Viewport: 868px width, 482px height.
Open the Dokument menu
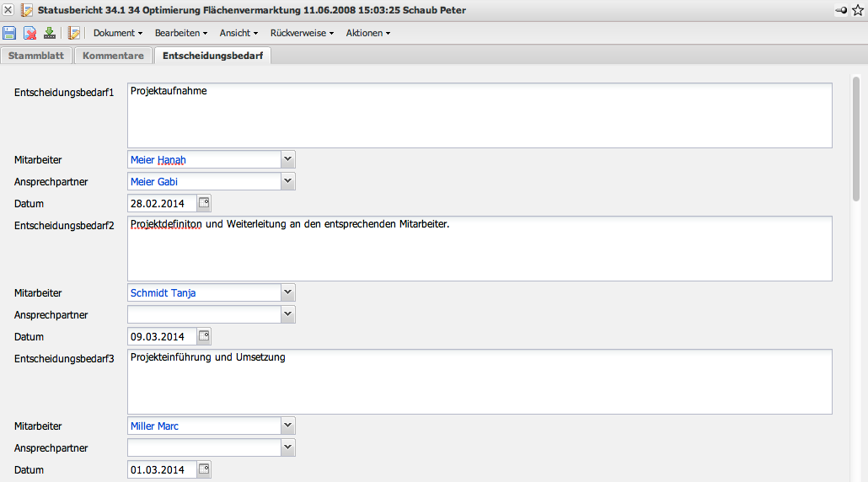pyautogui.click(x=117, y=33)
